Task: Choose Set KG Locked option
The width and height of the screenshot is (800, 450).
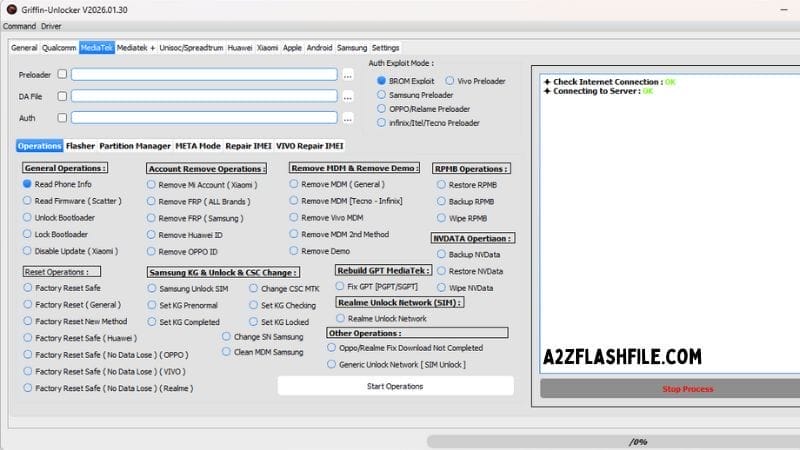Action: 279,322
